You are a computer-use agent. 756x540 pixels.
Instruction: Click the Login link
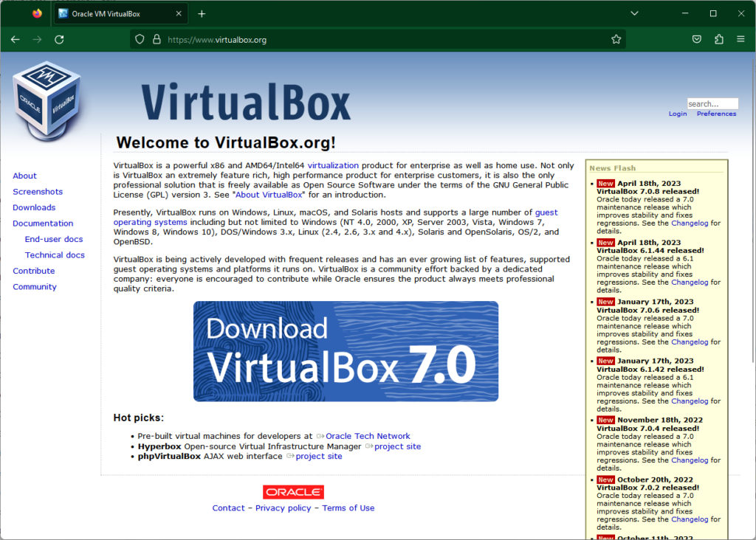(x=678, y=114)
